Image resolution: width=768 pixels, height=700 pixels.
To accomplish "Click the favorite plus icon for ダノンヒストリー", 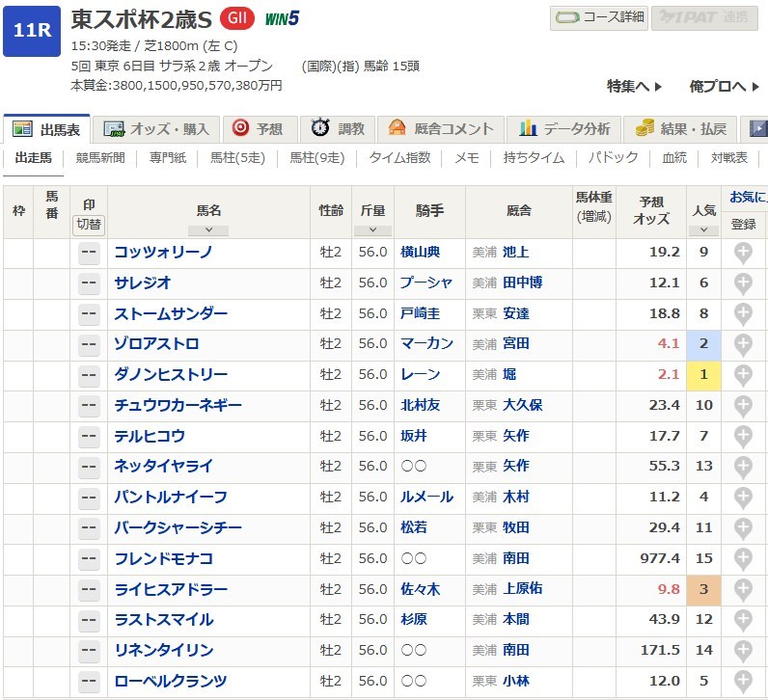I will pos(743,375).
